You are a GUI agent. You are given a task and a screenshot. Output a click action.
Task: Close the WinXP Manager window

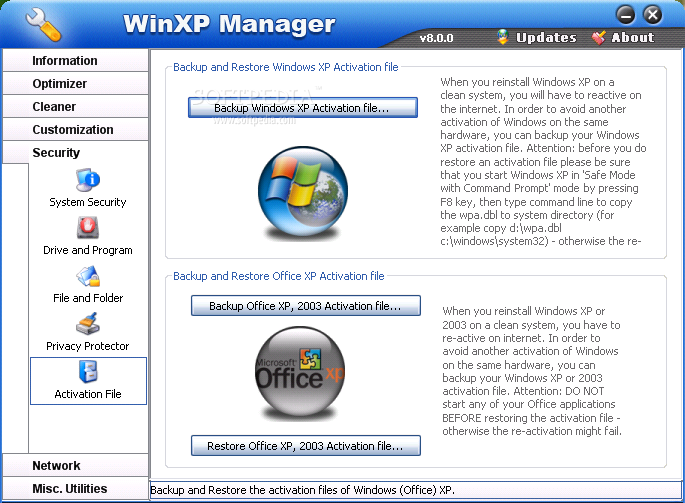pos(653,15)
